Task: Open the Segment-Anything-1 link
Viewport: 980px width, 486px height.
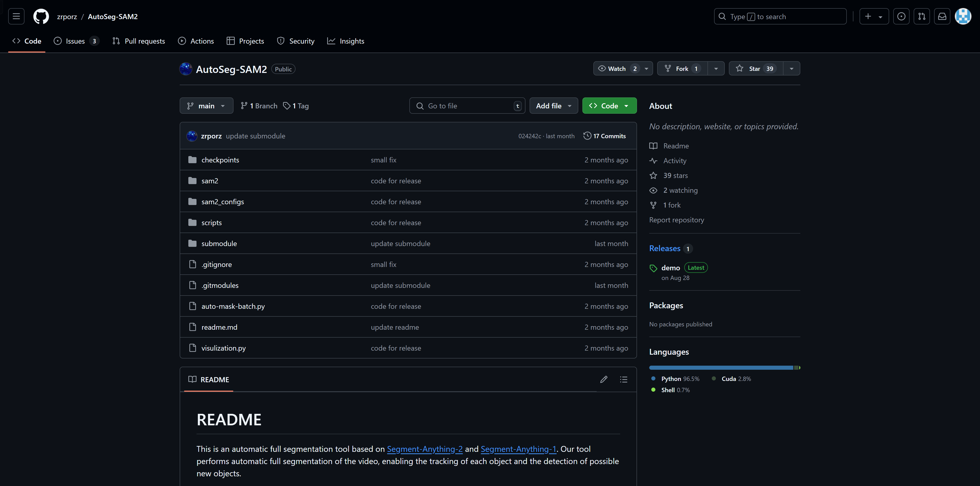Action: pyautogui.click(x=518, y=449)
